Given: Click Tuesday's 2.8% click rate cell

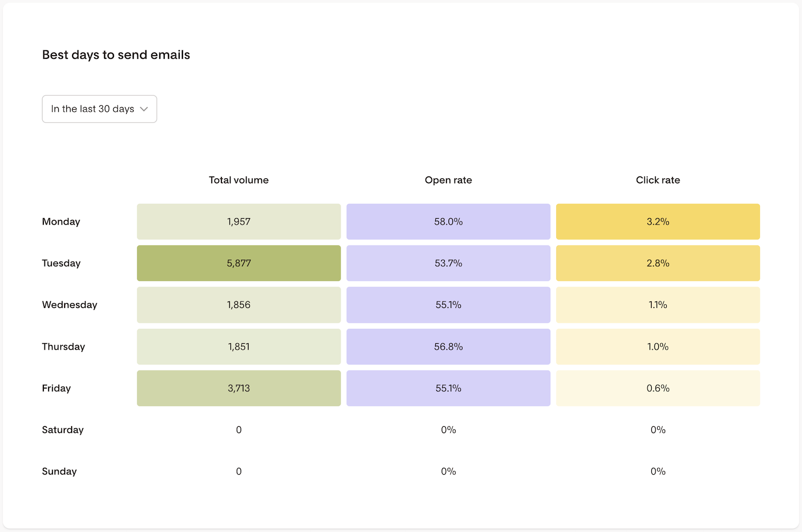Looking at the screenshot, I should [x=658, y=263].
